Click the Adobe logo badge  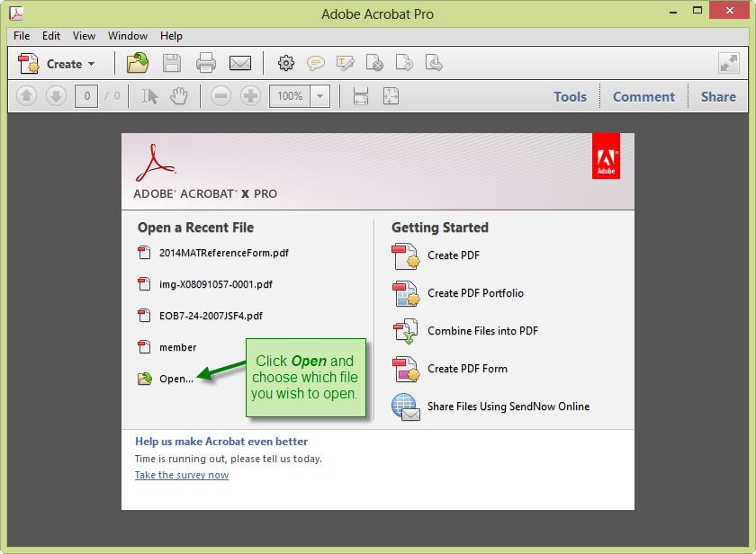606,156
